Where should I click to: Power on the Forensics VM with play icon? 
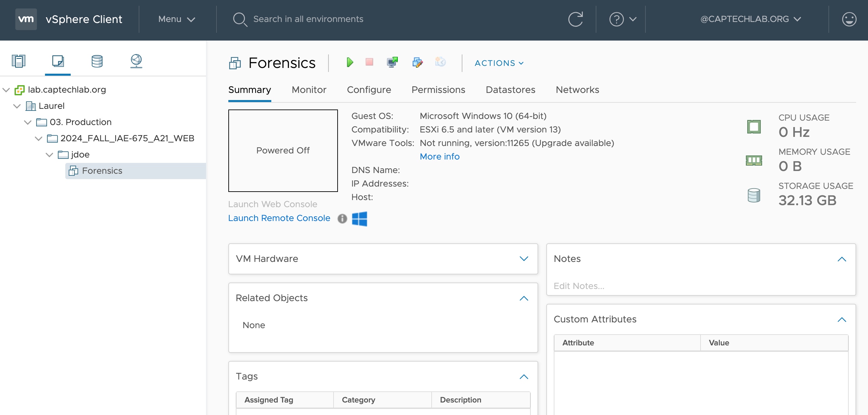[x=350, y=63]
